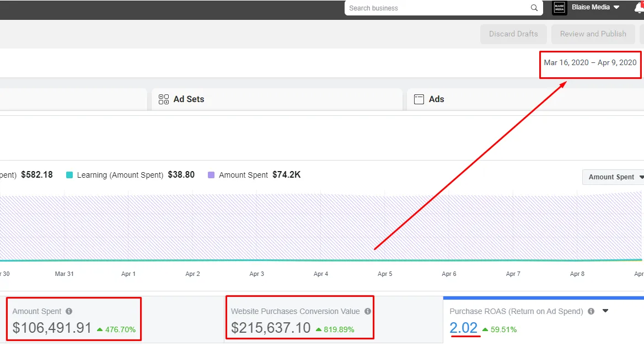Click the 2.02 ROAS value link
Image resolution: width=644 pixels, height=346 pixels.
[463, 328]
